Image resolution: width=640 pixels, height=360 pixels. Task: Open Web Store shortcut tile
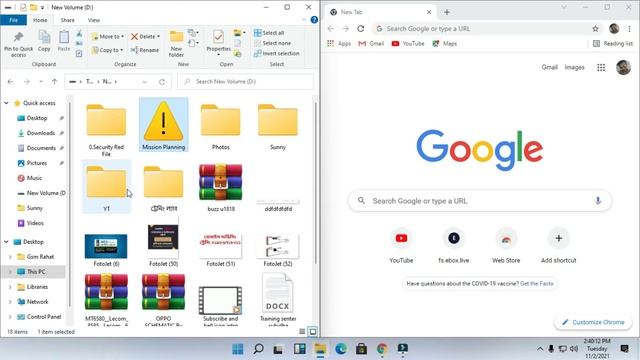click(x=506, y=247)
